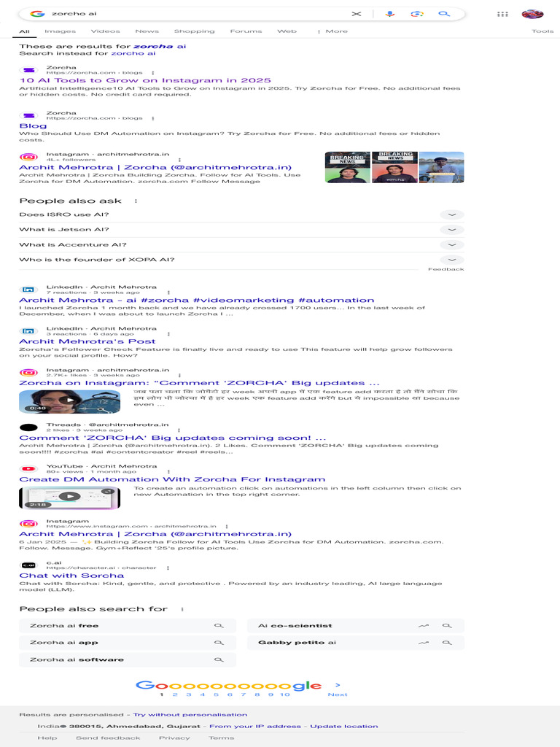
Task: Go to results page 2
Action: [x=175, y=694]
